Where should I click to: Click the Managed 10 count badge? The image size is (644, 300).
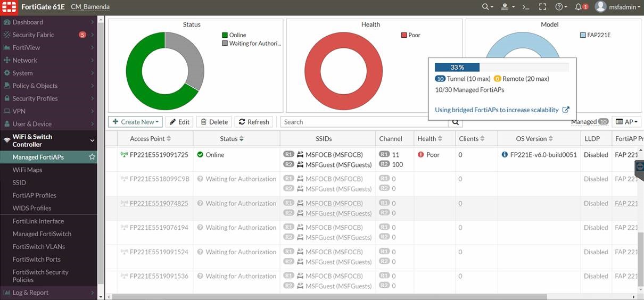coord(603,122)
